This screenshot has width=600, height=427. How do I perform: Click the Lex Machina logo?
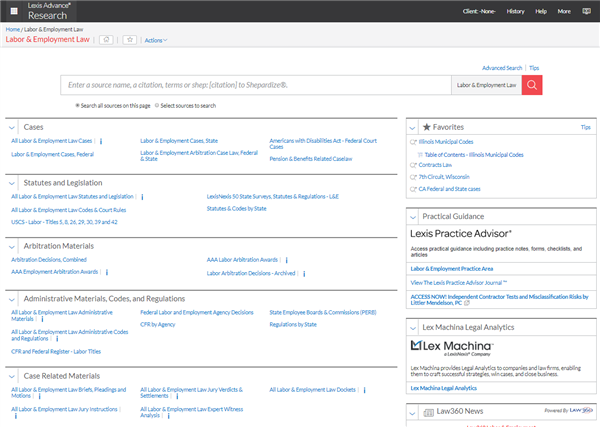452,348
